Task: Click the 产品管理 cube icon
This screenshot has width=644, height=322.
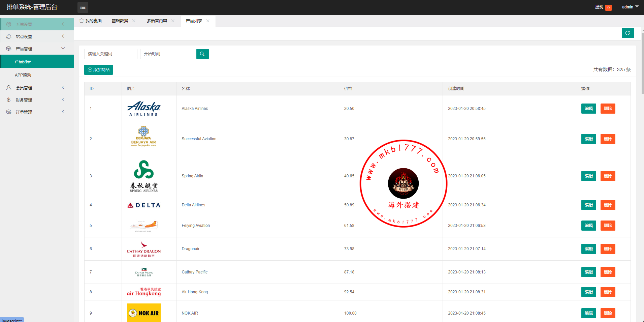Action: coord(9,49)
